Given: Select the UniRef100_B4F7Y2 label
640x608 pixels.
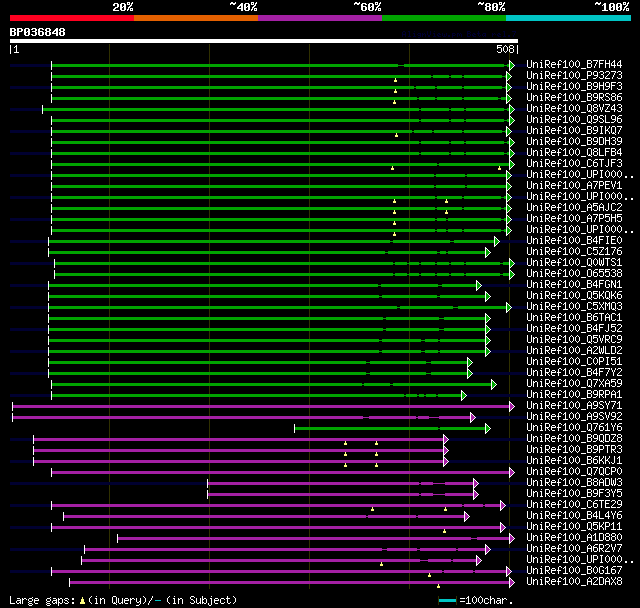Looking at the screenshot, I should tap(574, 373).
